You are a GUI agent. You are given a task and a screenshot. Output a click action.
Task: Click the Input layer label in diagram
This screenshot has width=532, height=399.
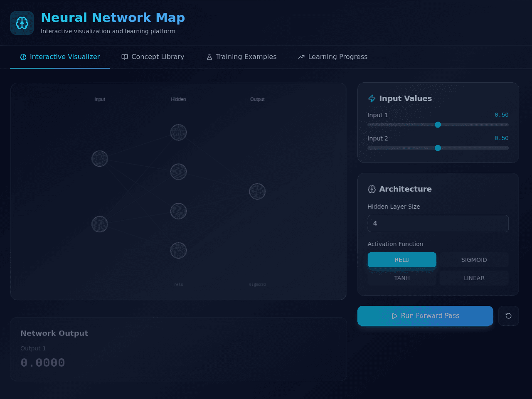tap(100, 99)
